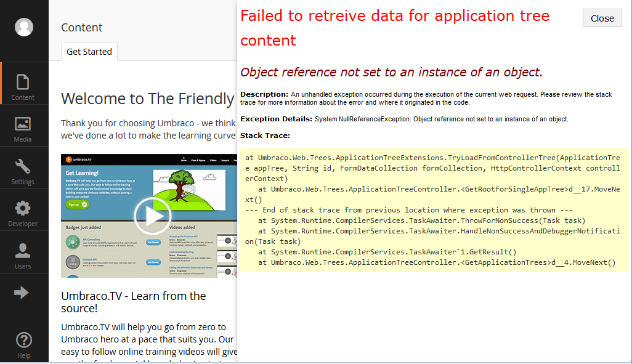Open the Settings wrench icon
Viewport: 632px width, 364px height.
click(x=23, y=166)
